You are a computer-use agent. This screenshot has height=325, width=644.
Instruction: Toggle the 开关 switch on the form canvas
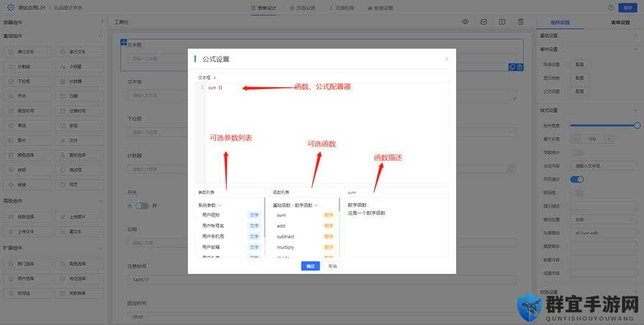click(142, 206)
